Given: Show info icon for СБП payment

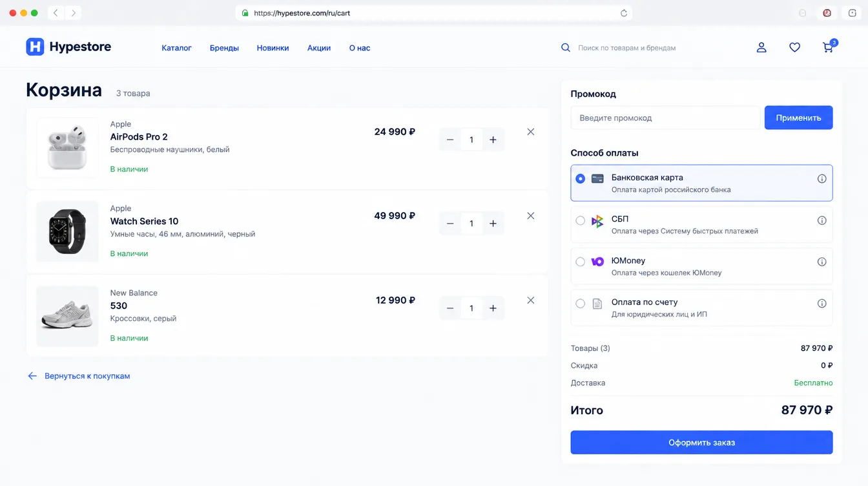Looking at the screenshot, I should (x=821, y=220).
